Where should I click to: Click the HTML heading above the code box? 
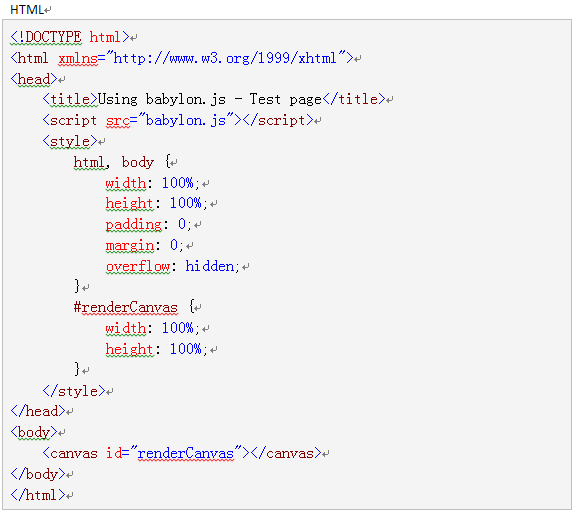27,10
